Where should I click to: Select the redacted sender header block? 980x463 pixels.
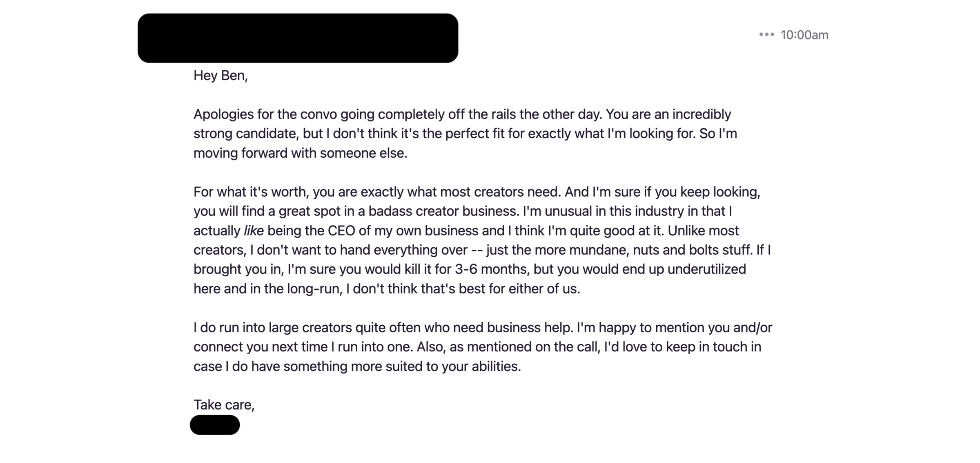[x=298, y=38]
